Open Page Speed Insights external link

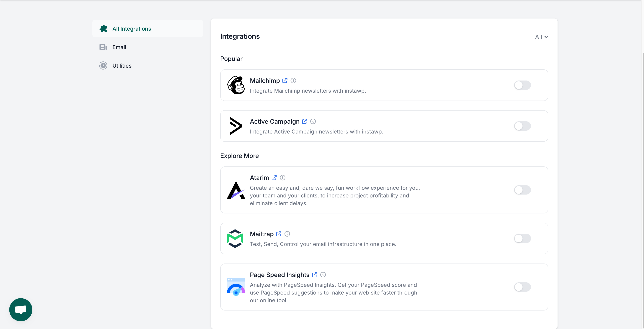[315, 275]
